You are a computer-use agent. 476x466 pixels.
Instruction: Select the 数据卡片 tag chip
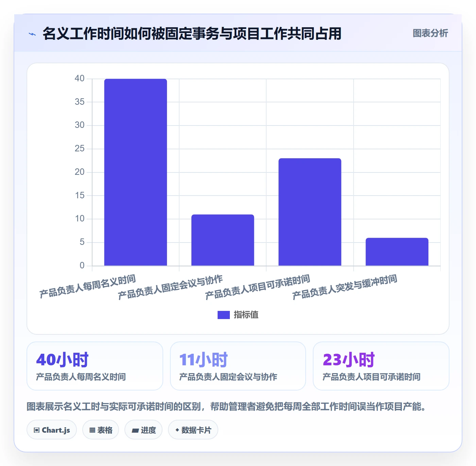tap(193, 430)
